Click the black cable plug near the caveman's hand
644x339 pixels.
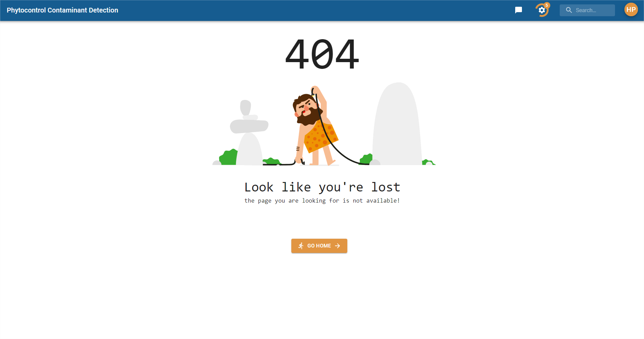click(x=302, y=162)
